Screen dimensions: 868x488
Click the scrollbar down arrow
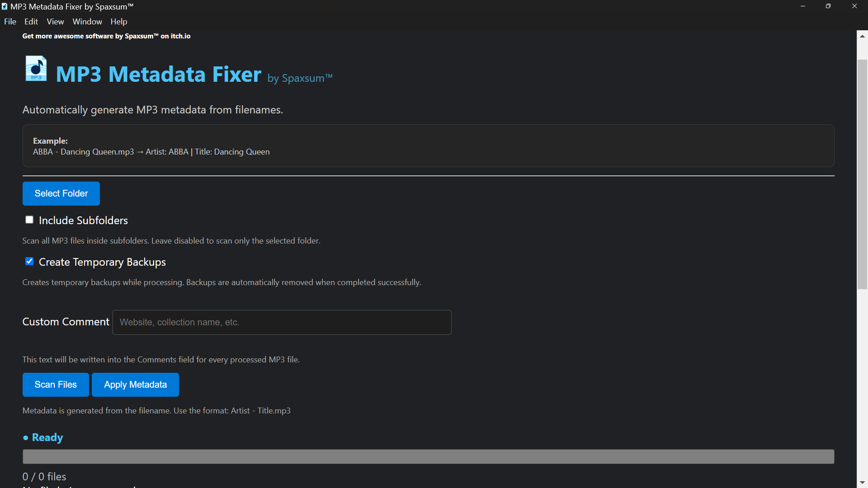862,483
